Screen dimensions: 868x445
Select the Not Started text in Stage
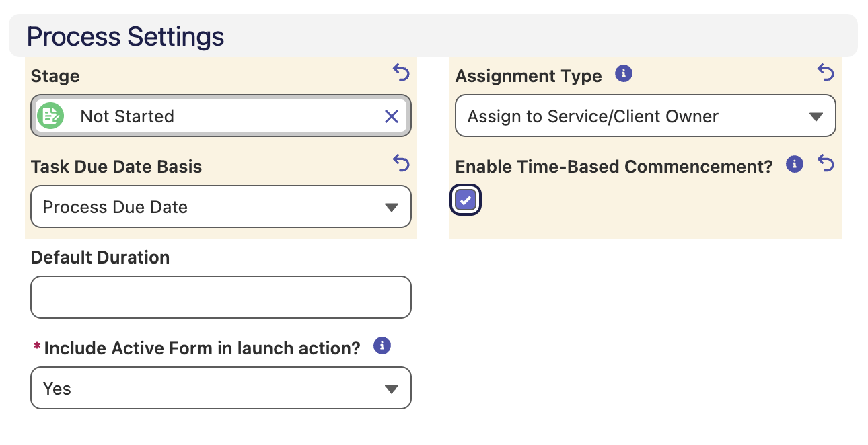click(127, 116)
